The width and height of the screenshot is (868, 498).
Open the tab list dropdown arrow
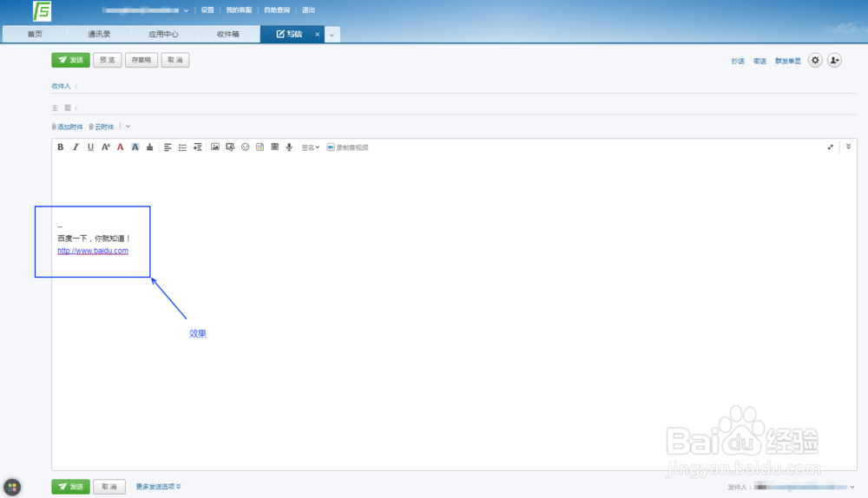coord(332,35)
